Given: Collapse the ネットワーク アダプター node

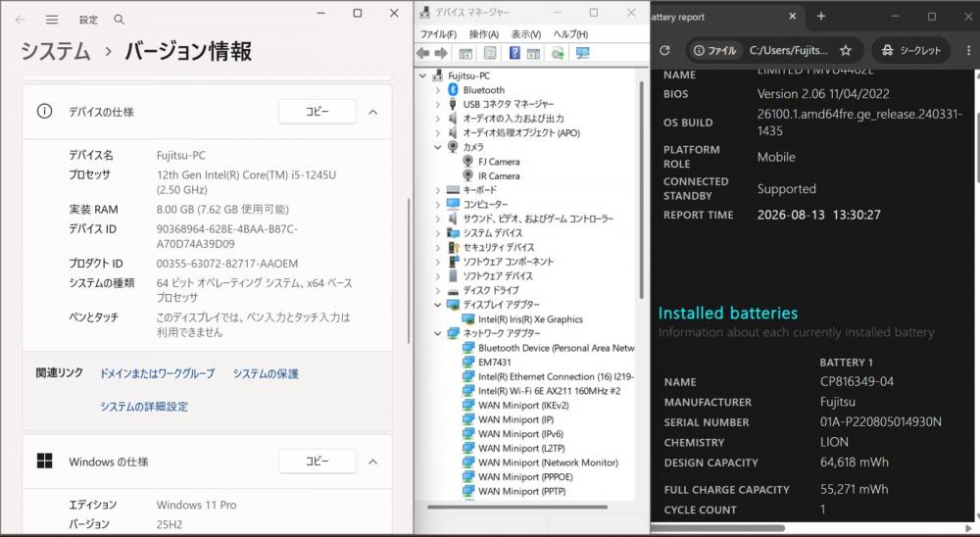Looking at the screenshot, I should point(437,333).
